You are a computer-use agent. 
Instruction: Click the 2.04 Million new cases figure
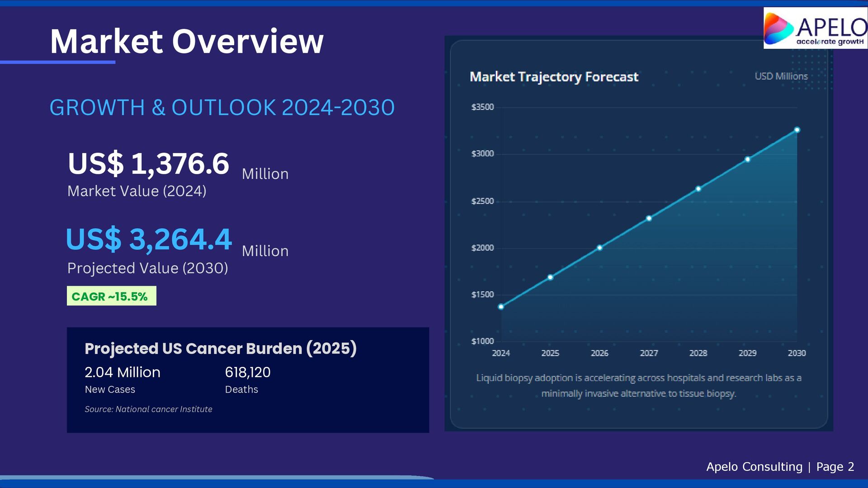coord(123,372)
